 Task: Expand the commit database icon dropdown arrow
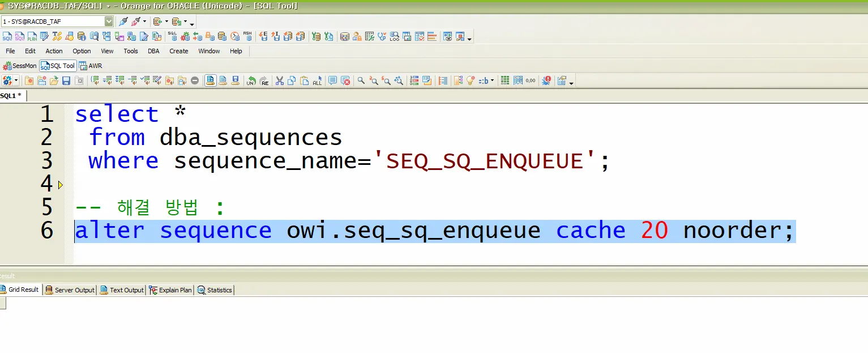pyautogui.click(x=166, y=22)
